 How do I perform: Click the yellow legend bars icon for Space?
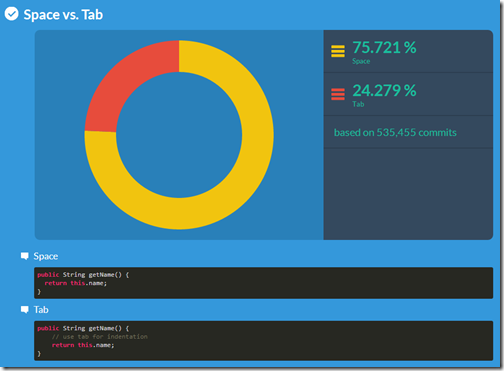point(338,51)
